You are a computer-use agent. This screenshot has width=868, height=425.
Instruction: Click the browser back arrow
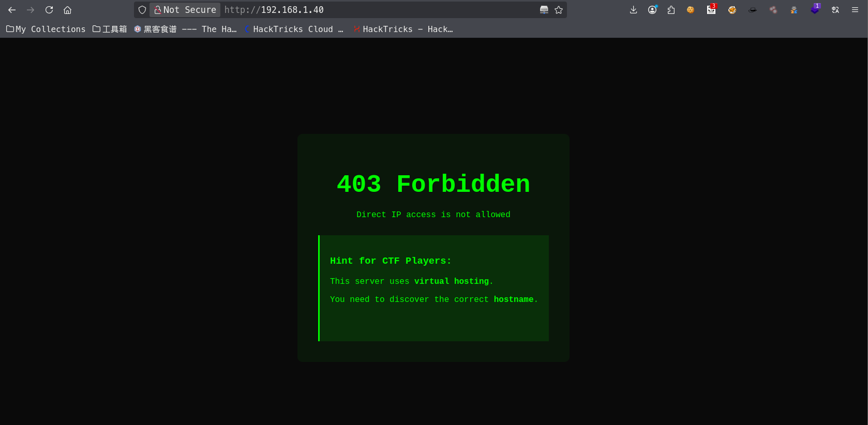coord(12,10)
